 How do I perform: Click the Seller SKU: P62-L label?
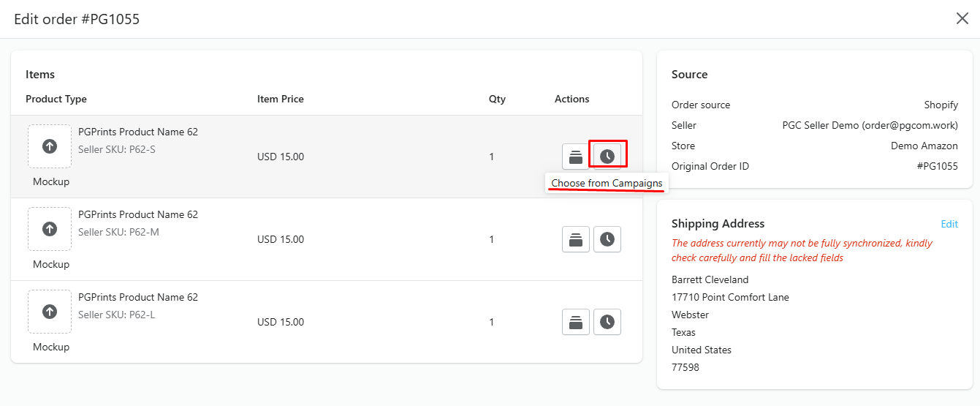117,315
